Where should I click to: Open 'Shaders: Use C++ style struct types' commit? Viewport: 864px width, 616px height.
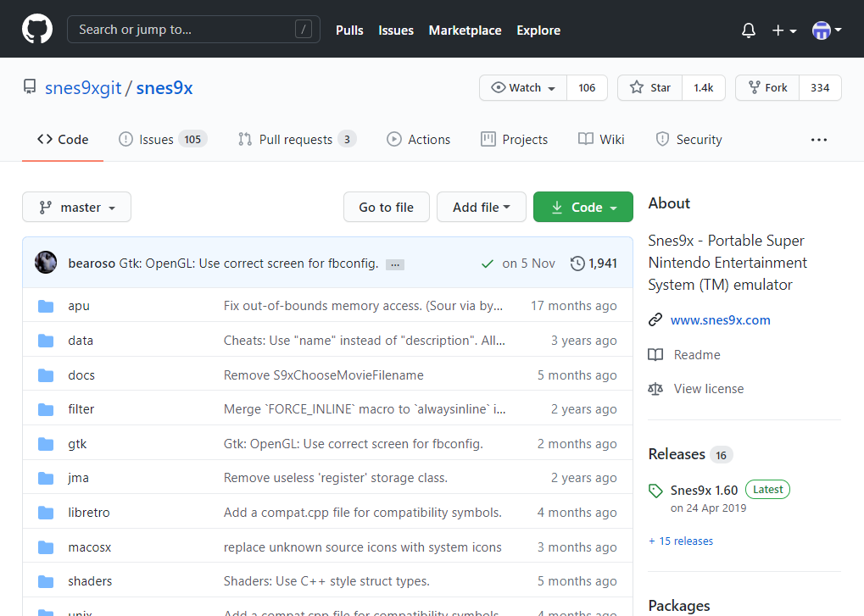pyautogui.click(x=326, y=581)
